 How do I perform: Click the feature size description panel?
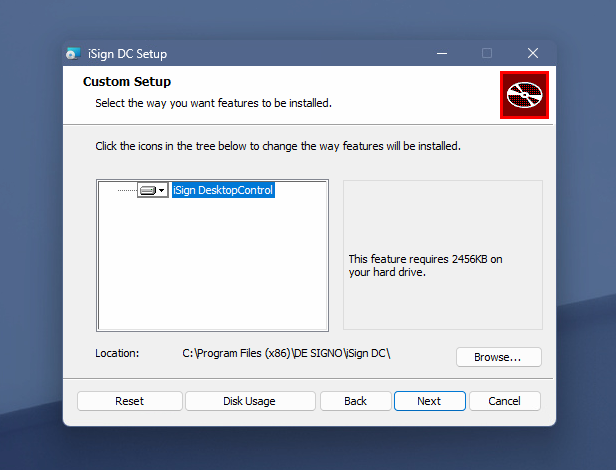coord(443,255)
